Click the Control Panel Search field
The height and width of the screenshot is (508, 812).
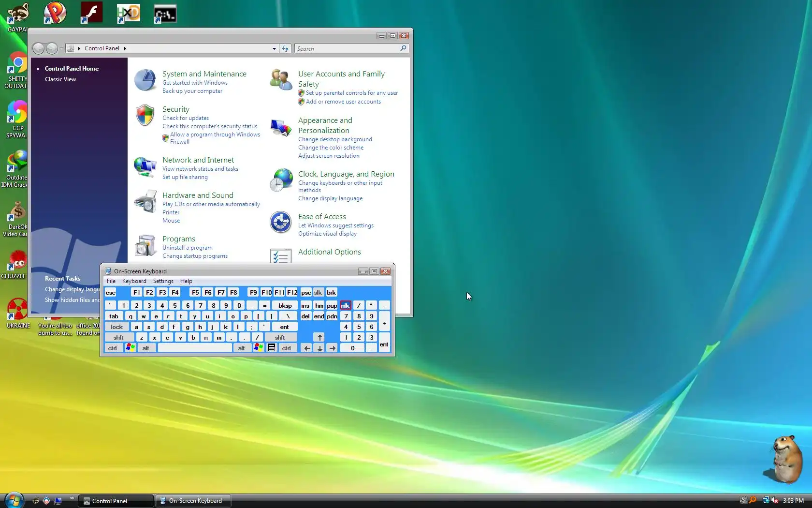click(351, 48)
